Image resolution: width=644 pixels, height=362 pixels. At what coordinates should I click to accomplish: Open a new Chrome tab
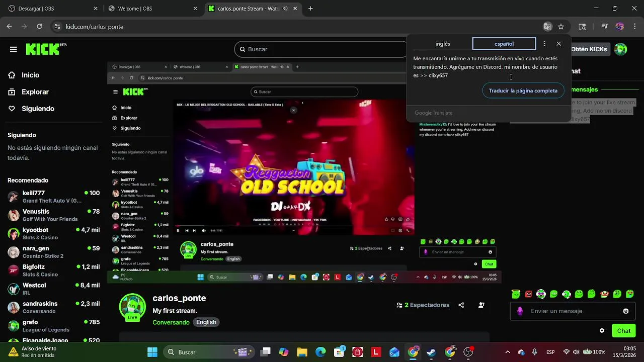coord(310,9)
